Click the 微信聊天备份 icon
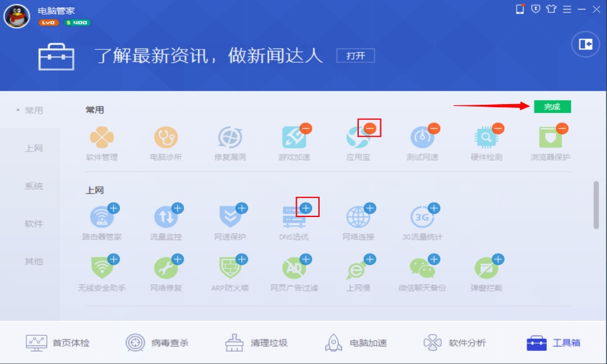Viewport: 607px width, 364px height. pyautogui.click(x=421, y=268)
